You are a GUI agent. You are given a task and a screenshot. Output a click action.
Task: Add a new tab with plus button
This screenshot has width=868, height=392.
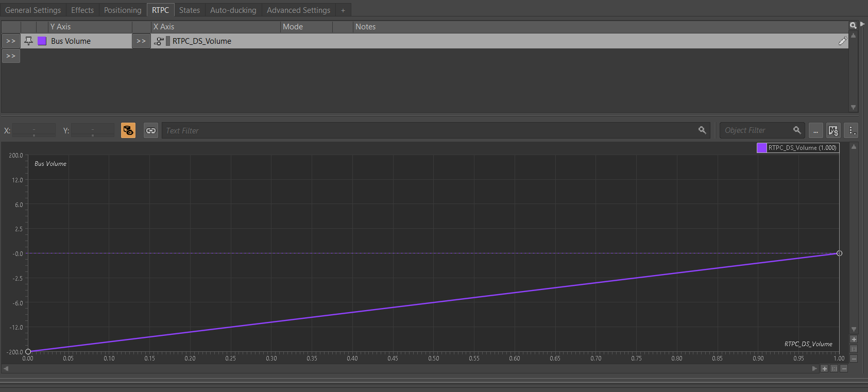coord(343,10)
